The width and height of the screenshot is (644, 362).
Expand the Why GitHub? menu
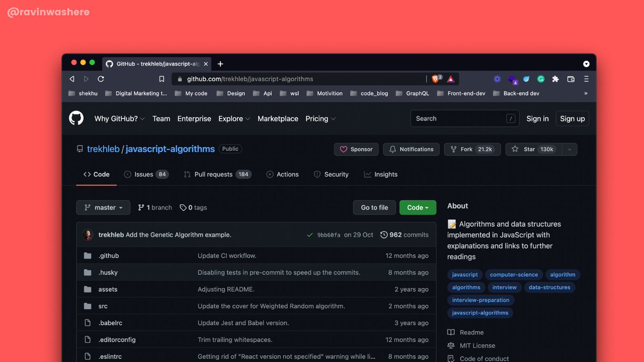tap(120, 119)
